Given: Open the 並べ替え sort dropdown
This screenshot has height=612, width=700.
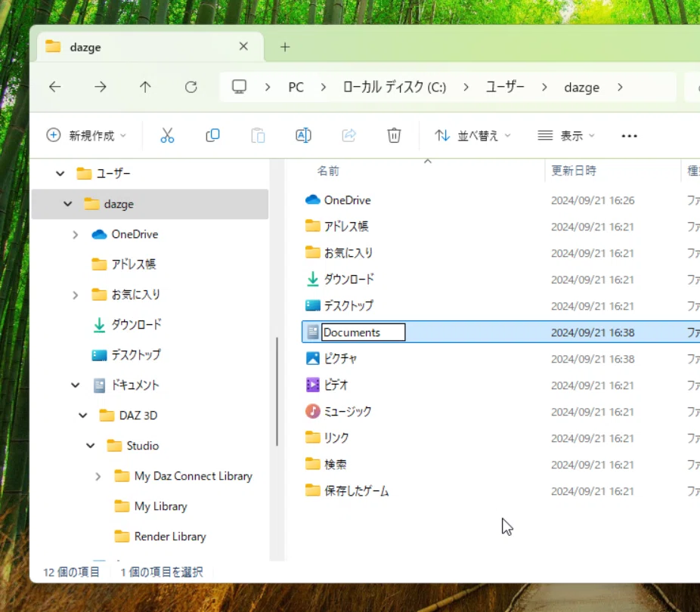Looking at the screenshot, I should pyautogui.click(x=472, y=135).
